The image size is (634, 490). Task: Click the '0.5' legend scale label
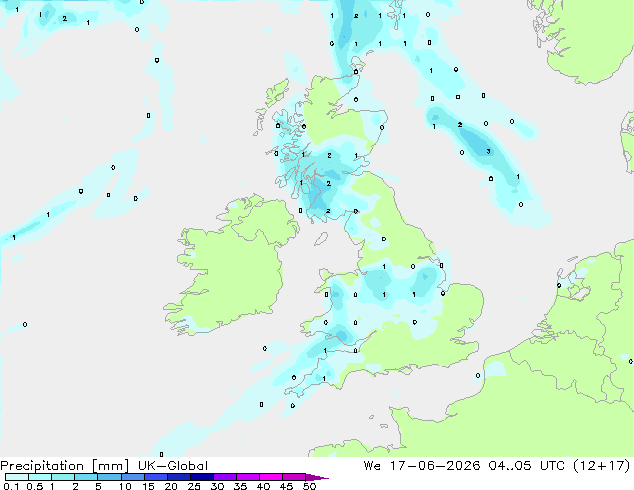[34, 486]
